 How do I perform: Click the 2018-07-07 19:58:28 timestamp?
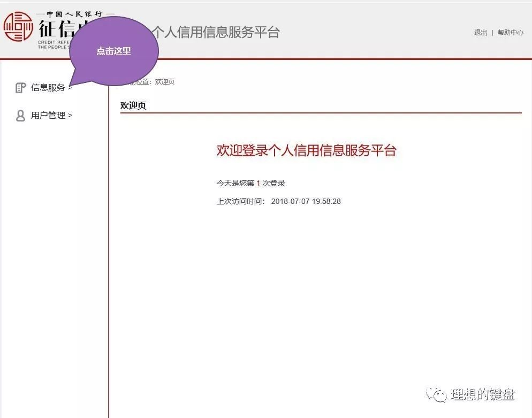[306, 201]
